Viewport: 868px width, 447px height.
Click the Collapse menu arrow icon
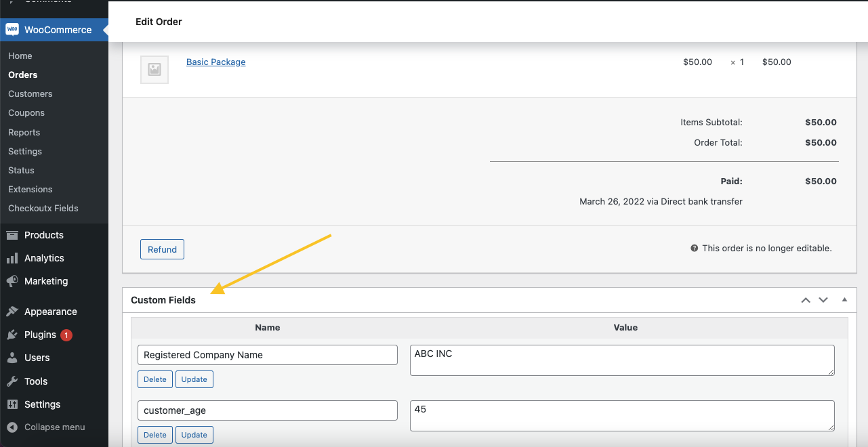point(12,427)
